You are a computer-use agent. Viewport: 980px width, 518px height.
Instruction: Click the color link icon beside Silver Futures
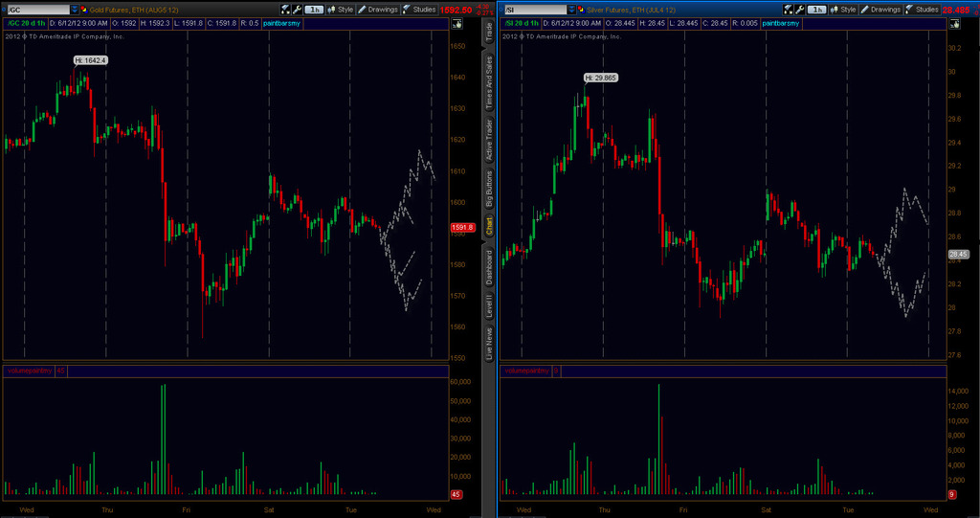click(581, 10)
